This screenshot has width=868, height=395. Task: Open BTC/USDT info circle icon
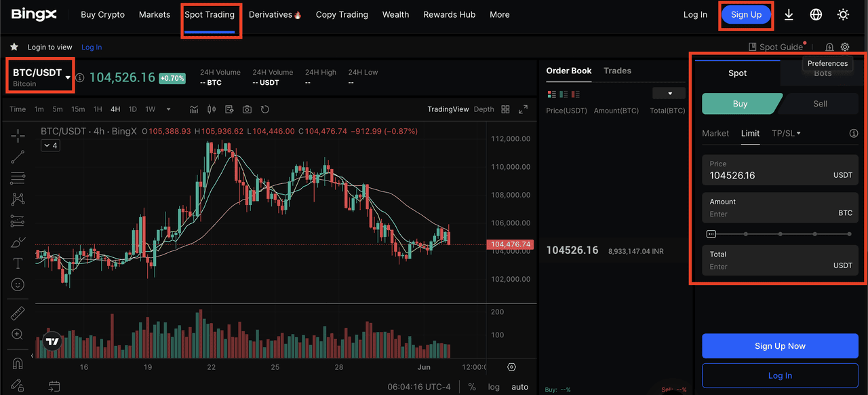(80, 78)
